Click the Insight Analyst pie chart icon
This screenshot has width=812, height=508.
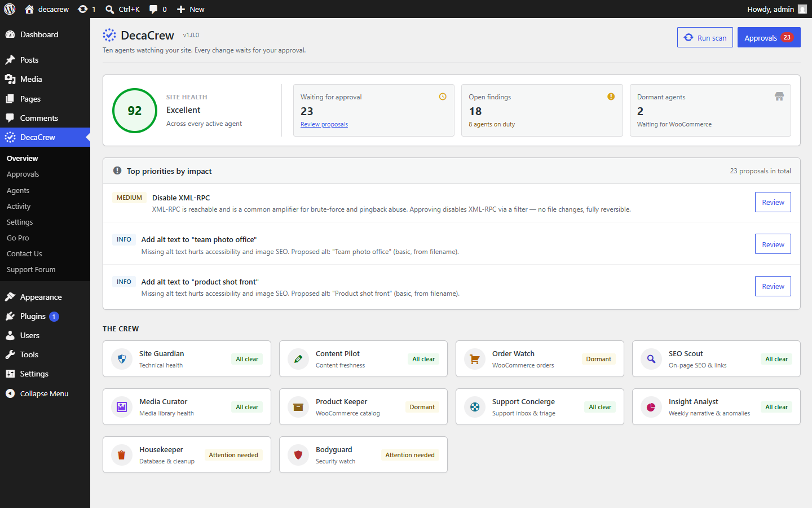click(651, 407)
